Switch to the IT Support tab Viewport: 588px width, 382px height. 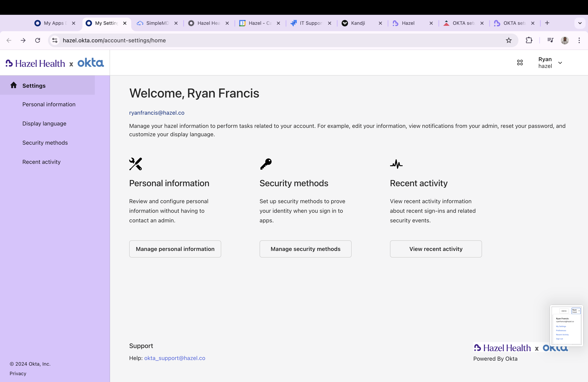click(x=311, y=23)
